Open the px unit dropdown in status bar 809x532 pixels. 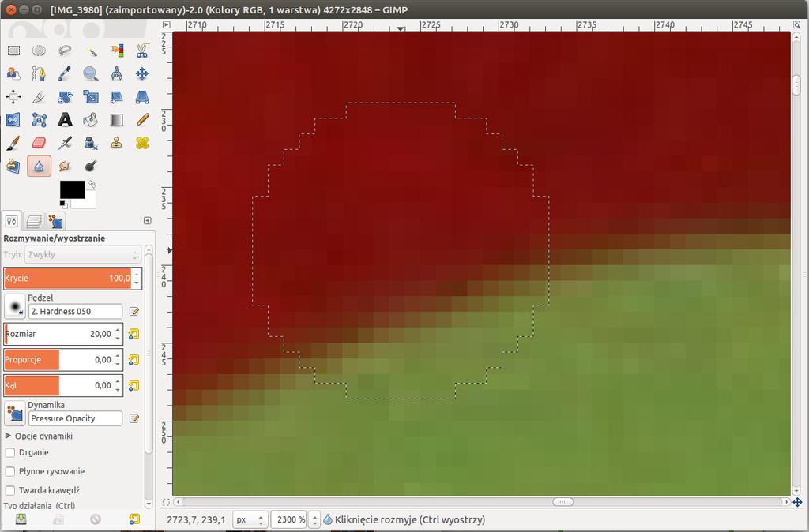250,519
